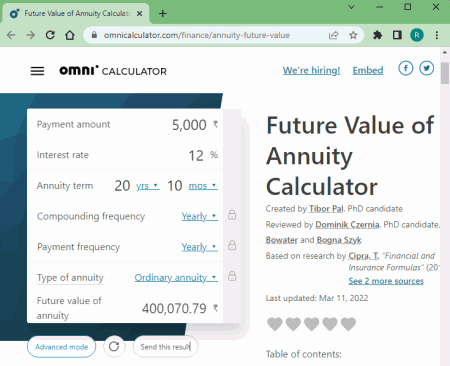Open a new browser tab
The height and width of the screenshot is (366, 450).
163,14
